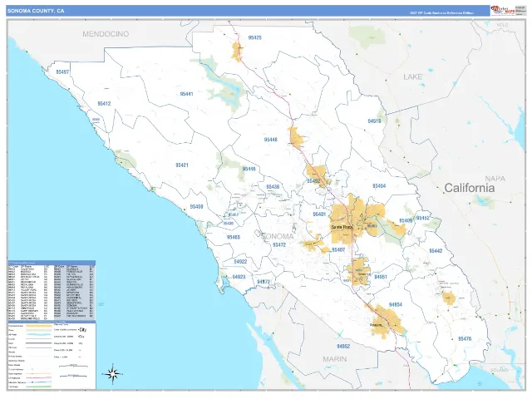Screen dimensions: 532x399
Task: Select ZIP code label 95412
Action: [104, 103]
